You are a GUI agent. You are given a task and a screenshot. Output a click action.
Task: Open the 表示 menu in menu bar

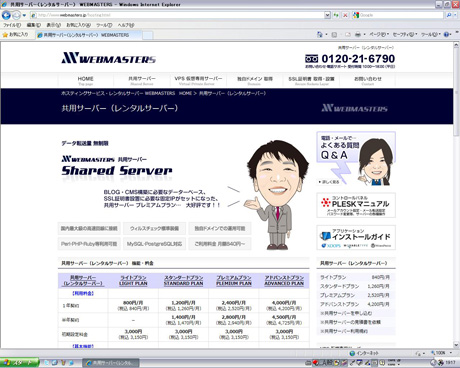click(53, 25)
